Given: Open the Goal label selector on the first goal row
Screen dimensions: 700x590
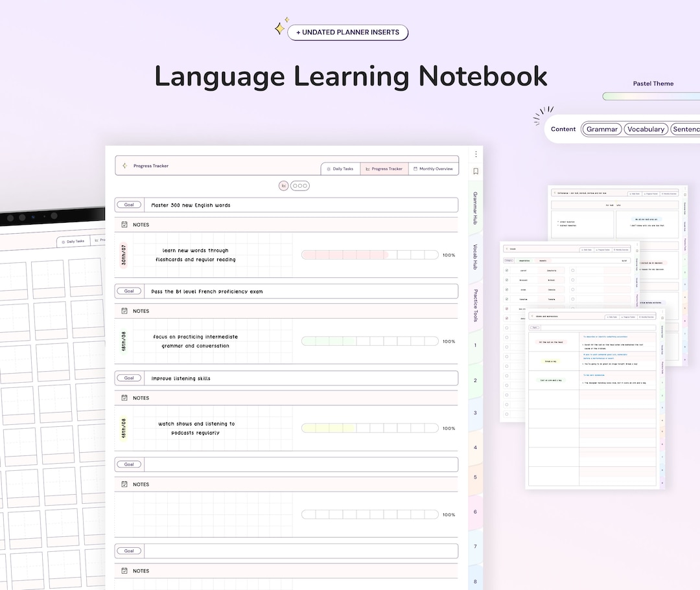Looking at the screenshot, I should click(128, 204).
